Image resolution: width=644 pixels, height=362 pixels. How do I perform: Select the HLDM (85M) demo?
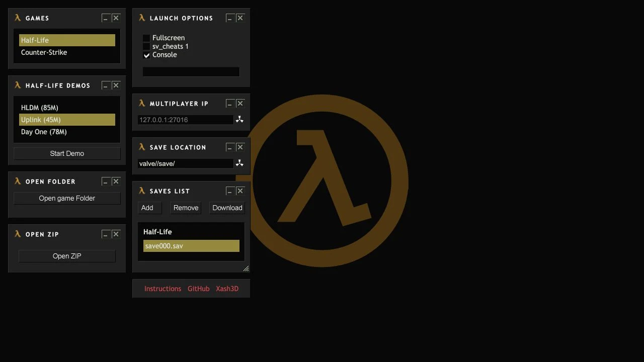pos(67,108)
